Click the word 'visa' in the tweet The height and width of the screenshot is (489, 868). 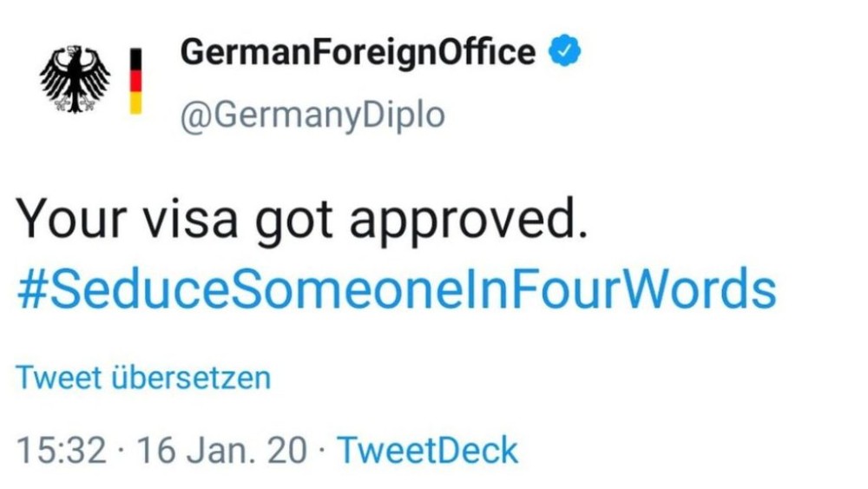pos(190,218)
